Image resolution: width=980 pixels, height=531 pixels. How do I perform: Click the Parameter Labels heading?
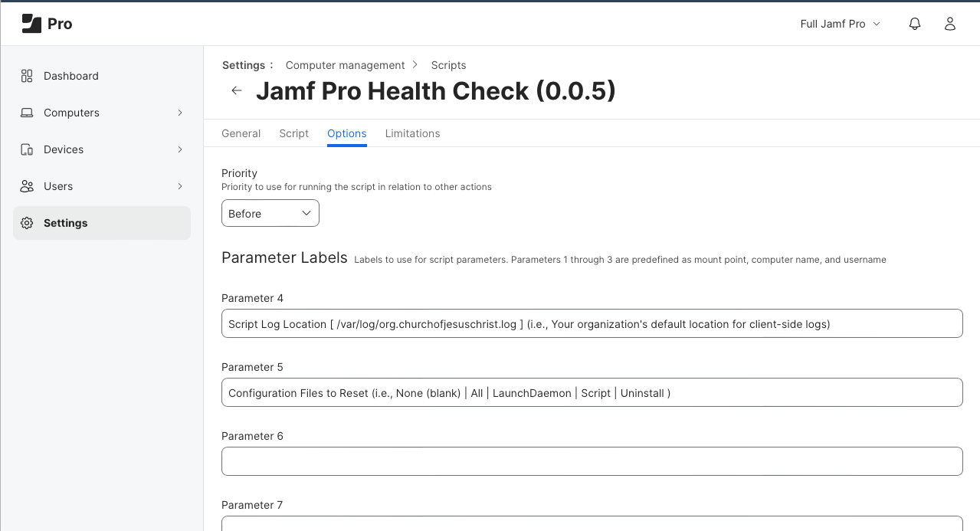point(284,257)
